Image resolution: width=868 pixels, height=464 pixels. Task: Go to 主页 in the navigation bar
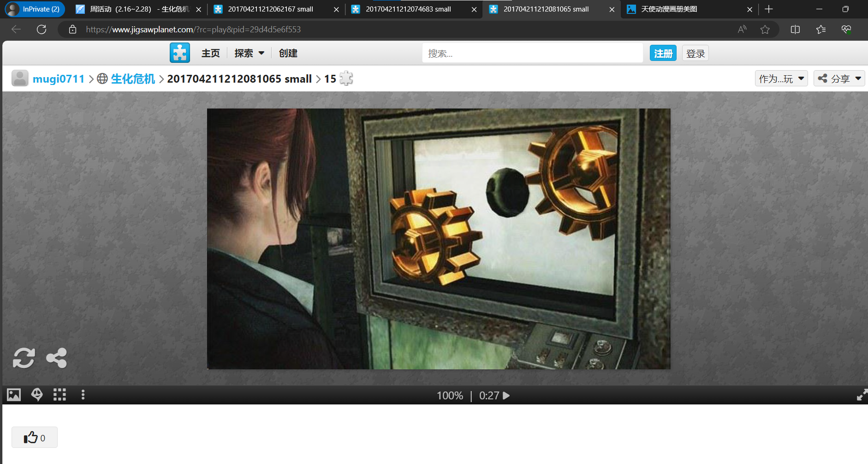(x=210, y=53)
